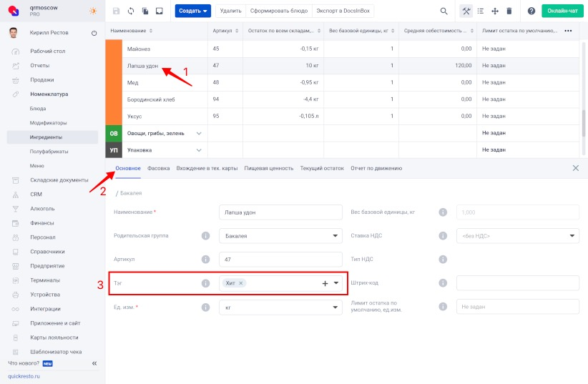Click info icon next to Вес базовой единицы
Viewport: 588px width, 384px height.
click(443, 212)
